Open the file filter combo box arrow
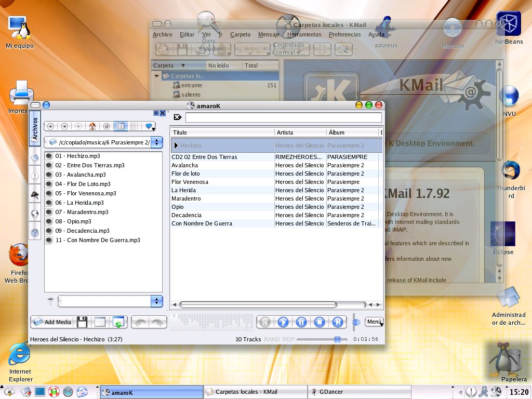The image size is (532, 399). pyautogui.click(x=156, y=301)
